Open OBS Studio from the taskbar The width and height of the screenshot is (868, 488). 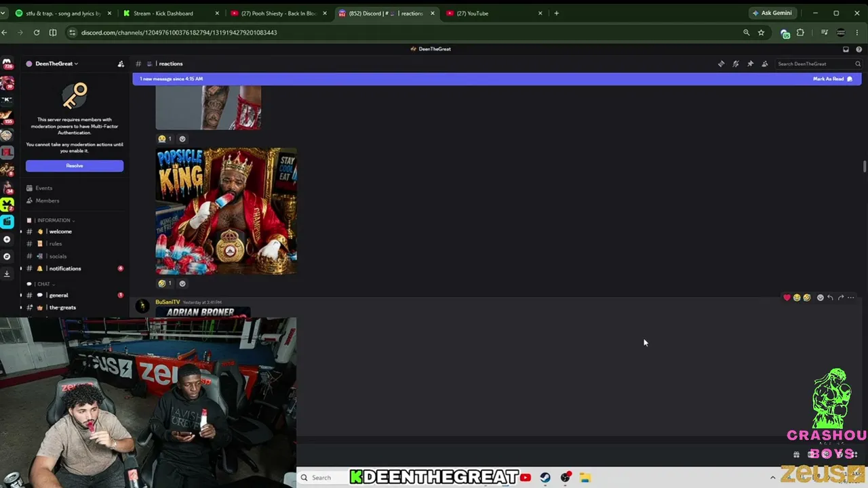pos(566,478)
